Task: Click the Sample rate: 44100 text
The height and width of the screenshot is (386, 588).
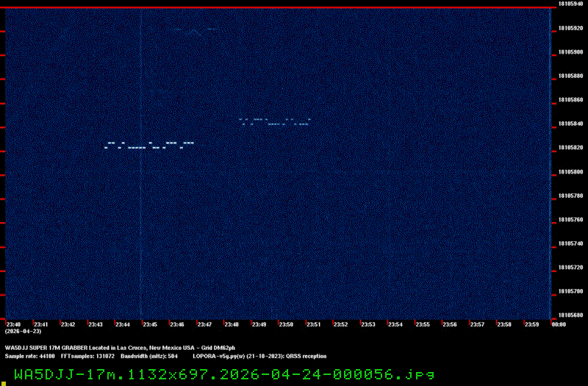Action: pos(29,357)
